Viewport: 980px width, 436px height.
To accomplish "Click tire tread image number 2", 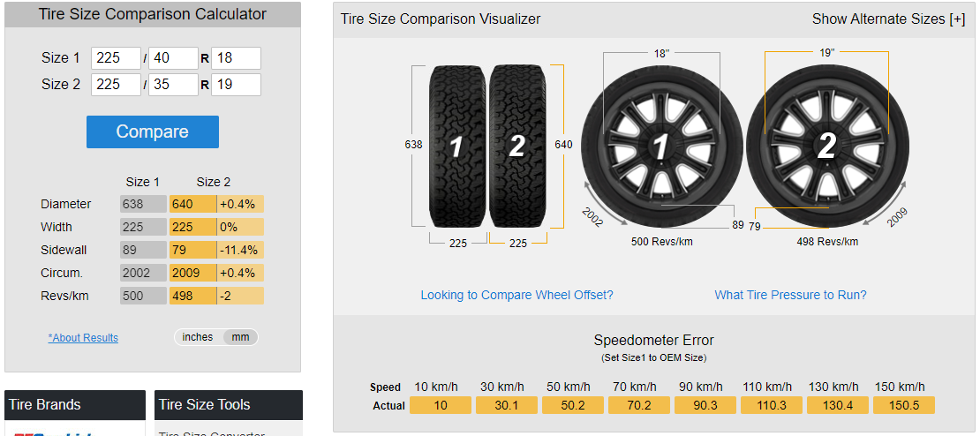I will (516, 147).
